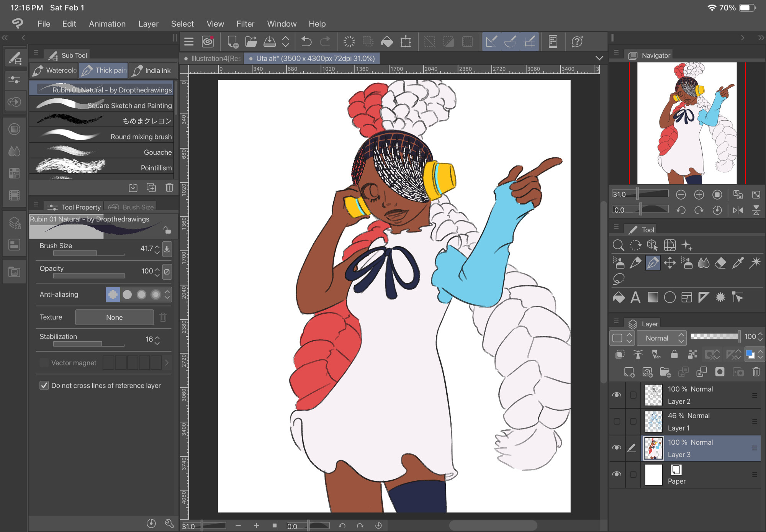
Task: Click the Scale/Rotate transform icon
Action: click(406, 41)
